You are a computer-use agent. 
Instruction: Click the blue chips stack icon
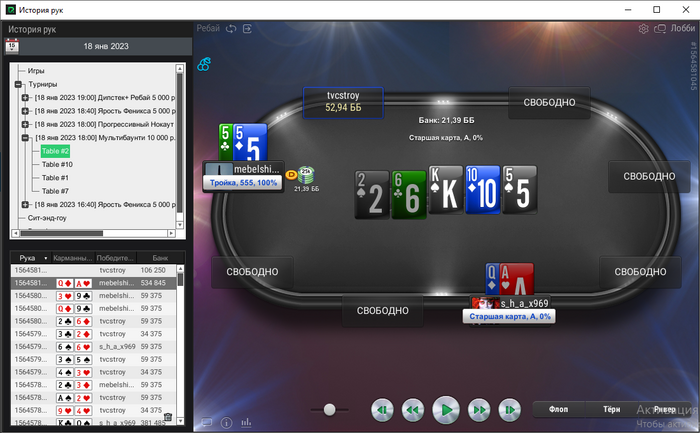[x=204, y=64]
